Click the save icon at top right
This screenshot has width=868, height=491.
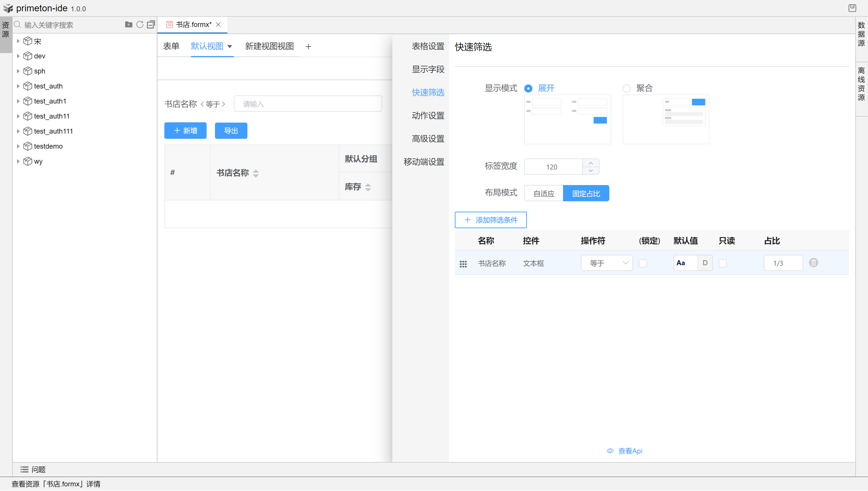click(x=852, y=8)
